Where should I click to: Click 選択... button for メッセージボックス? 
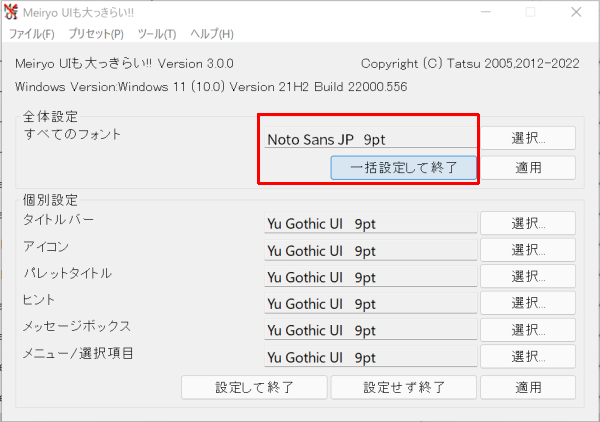(x=528, y=330)
